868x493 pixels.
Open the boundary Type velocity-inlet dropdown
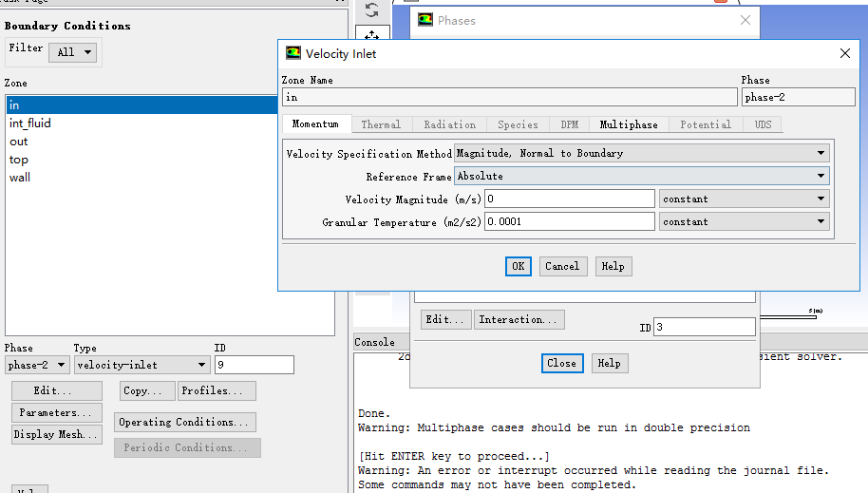(x=142, y=365)
